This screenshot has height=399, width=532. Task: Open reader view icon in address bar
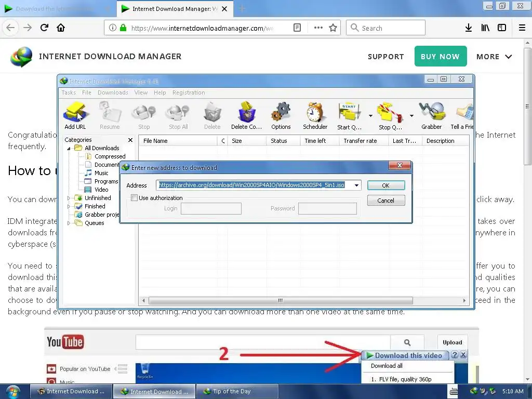297,28
